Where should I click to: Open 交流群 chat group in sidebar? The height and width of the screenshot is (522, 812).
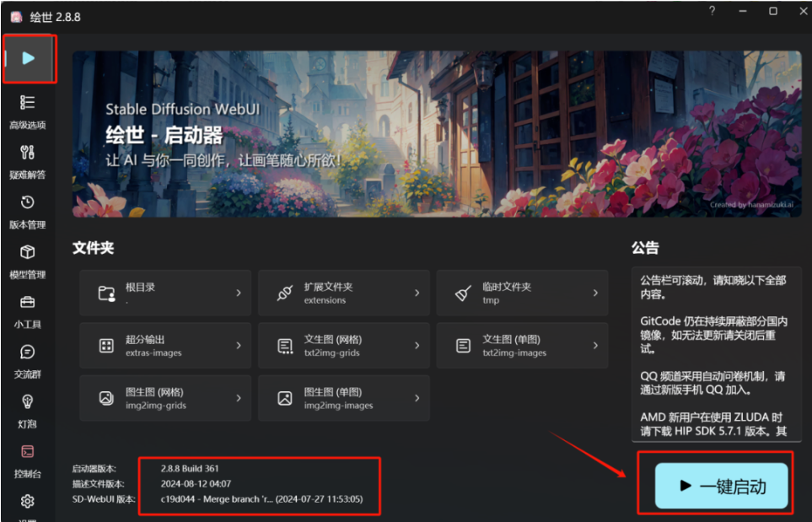coord(28,361)
